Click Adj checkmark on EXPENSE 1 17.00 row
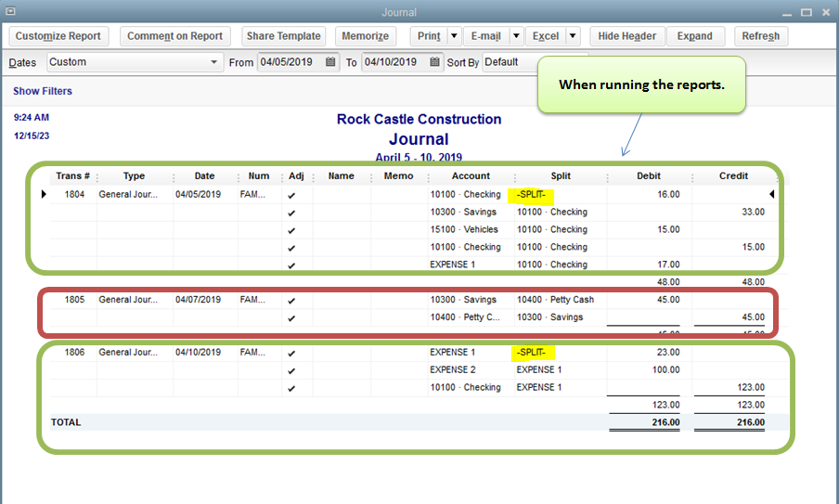The image size is (839, 504). pyautogui.click(x=291, y=265)
